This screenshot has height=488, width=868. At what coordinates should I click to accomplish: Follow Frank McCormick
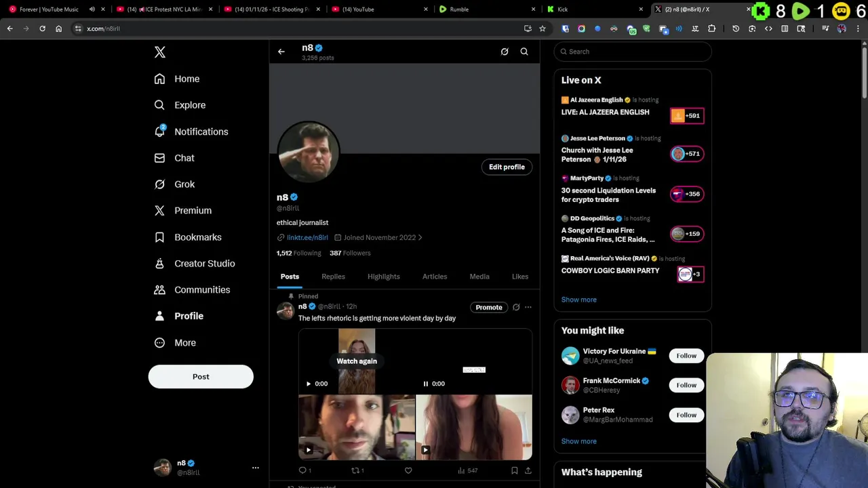tap(686, 385)
